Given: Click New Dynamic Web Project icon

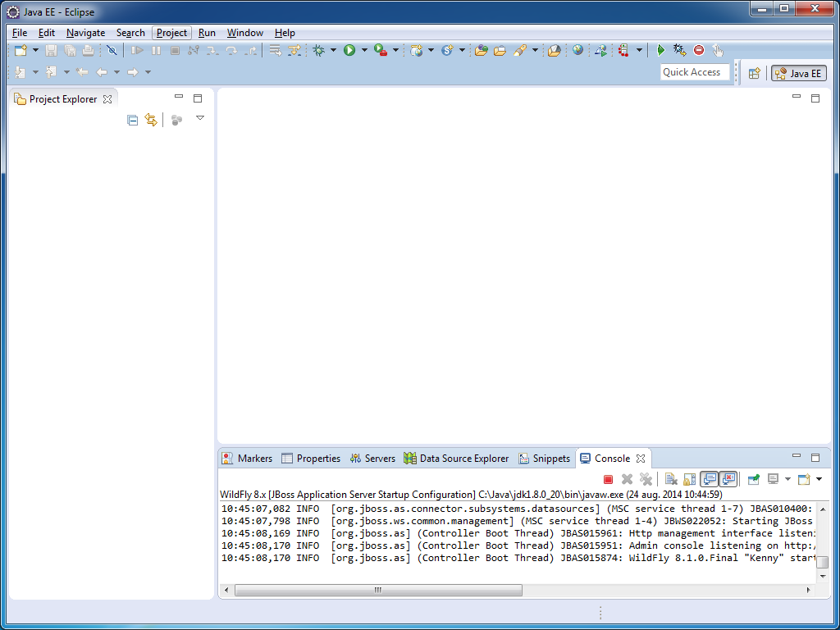Looking at the screenshot, I should [416, 50].
